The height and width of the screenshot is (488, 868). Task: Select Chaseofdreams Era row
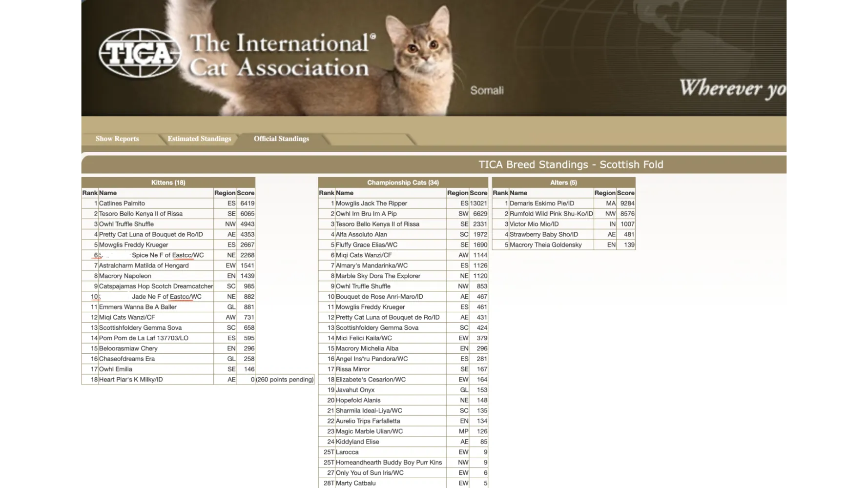point(168,359)
